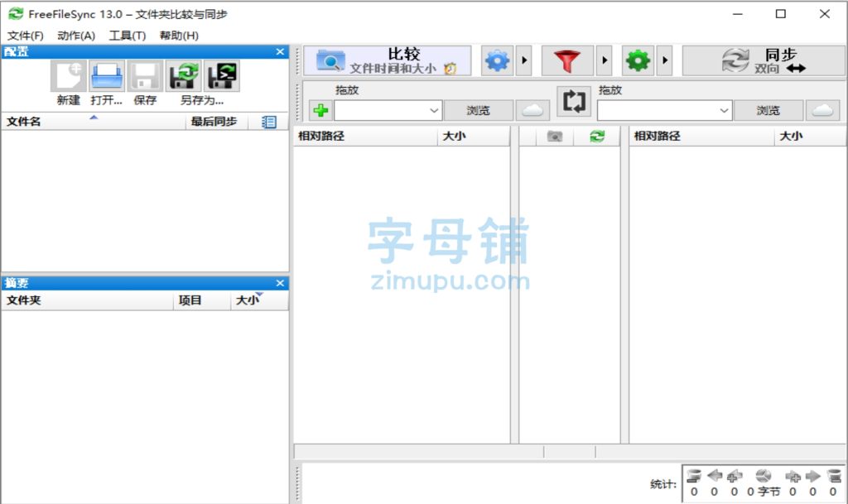Sort summary by 项目 column
Image resolution: width=848 pixels, height=504 pixels.
pos(204,300)
